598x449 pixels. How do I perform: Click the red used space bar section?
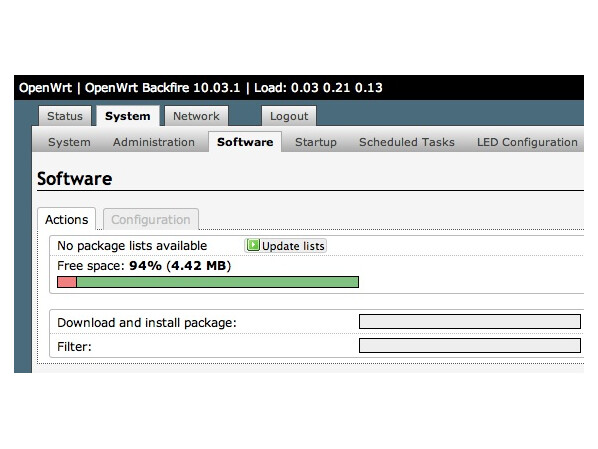67,282
